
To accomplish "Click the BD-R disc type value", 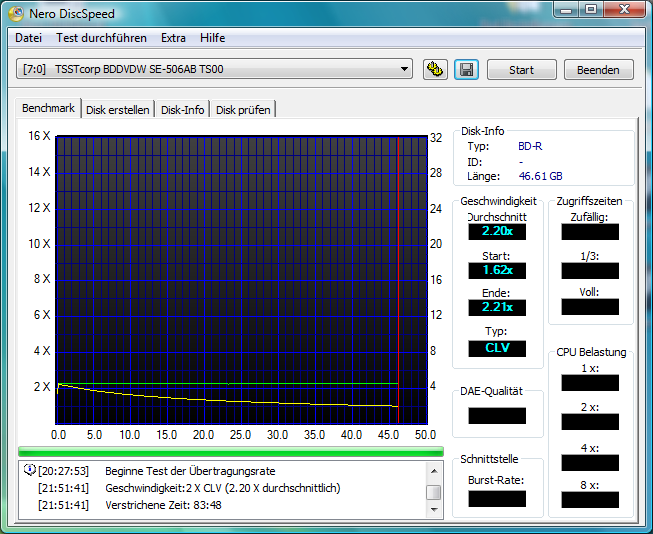I will [530, 146].
